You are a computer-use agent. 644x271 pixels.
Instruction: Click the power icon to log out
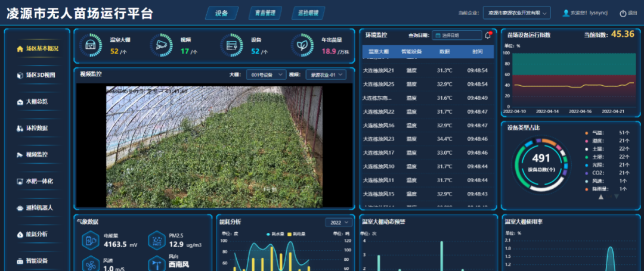[x=623, y=13]
